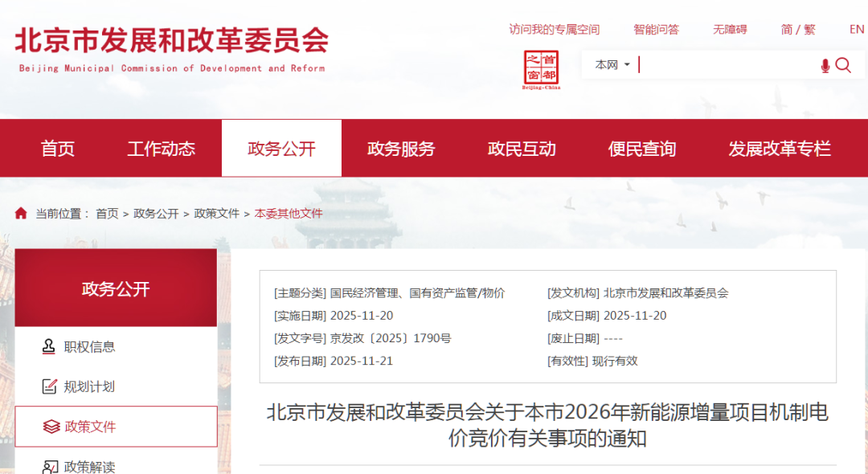Select the microphone voice search icon
The image size is (868, 474).
(x=824, y=65)
